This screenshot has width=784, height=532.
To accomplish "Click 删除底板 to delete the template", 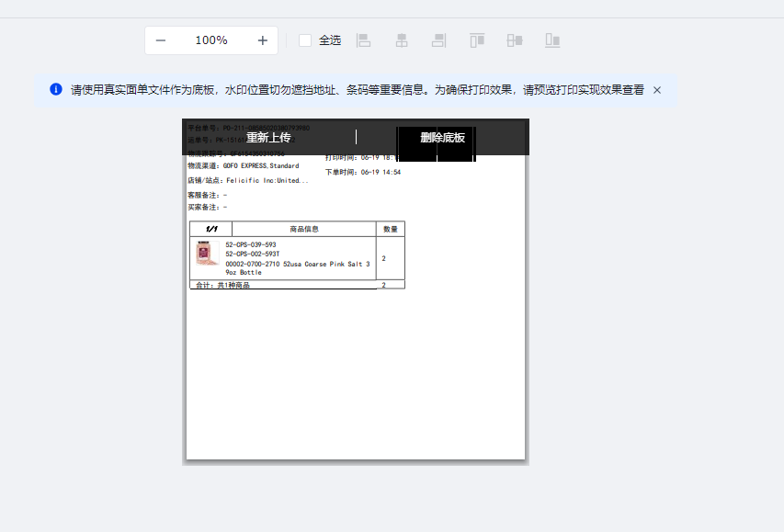I will (442, 138).
